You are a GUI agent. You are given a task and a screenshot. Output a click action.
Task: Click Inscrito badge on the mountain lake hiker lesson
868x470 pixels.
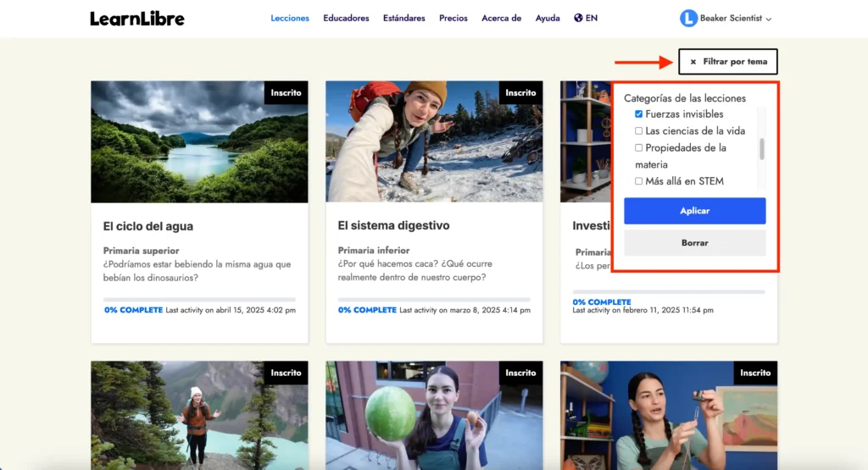click(287, 373)
